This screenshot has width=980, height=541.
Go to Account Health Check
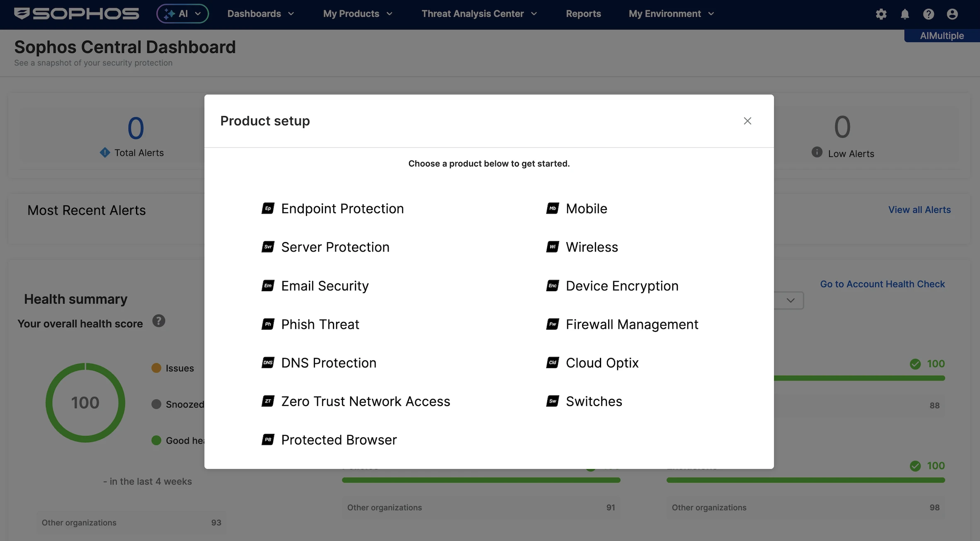click(x=883, y=284)
